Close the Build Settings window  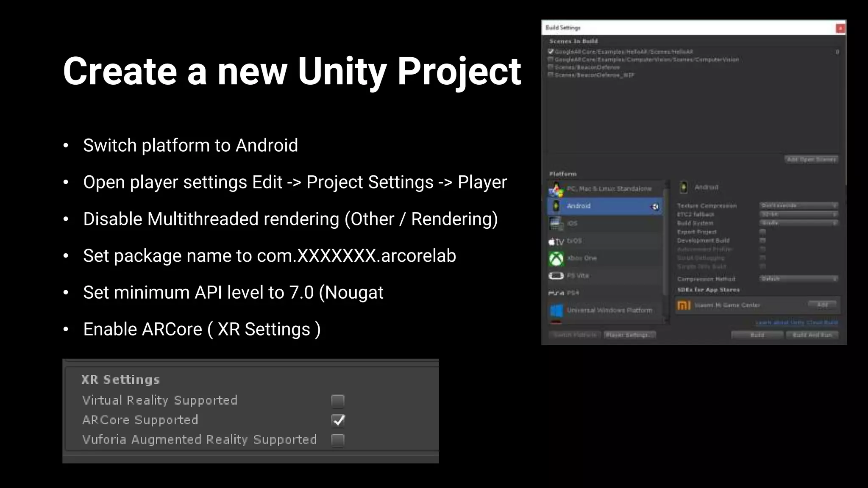pyautogui.click(x=840, y=28)
